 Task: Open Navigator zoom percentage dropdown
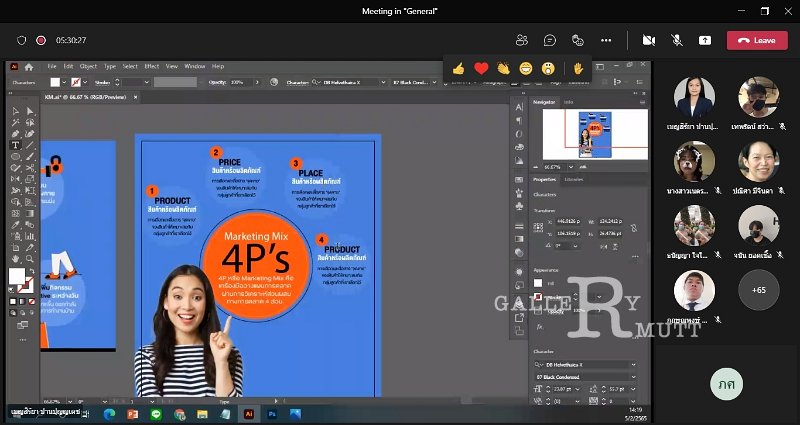coord(570,167)
